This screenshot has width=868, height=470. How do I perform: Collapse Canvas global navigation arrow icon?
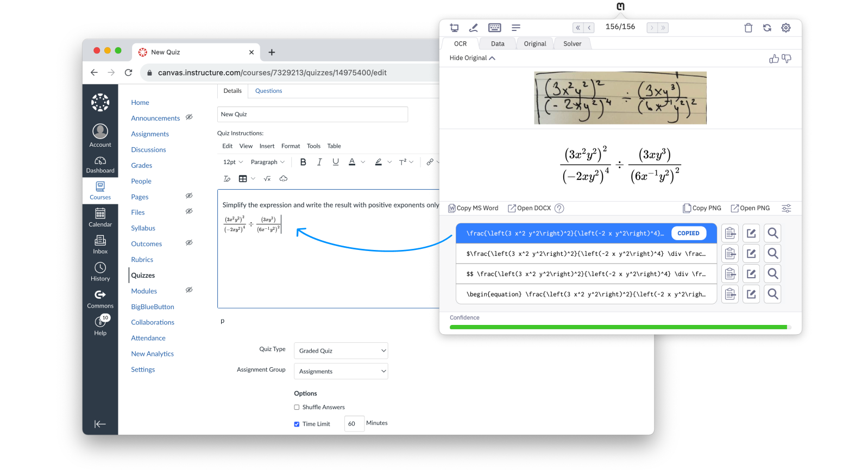tap(100, 424)
